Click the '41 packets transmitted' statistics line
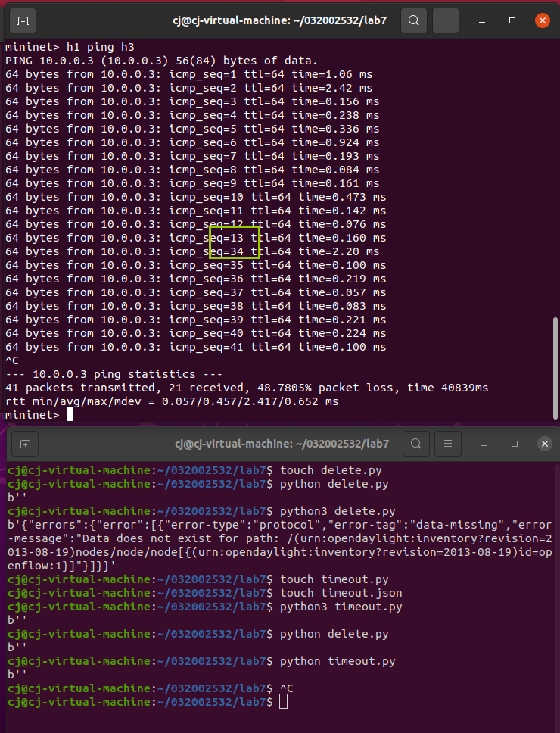The width and height of the screenshot is (560, 733). [247, 388]
